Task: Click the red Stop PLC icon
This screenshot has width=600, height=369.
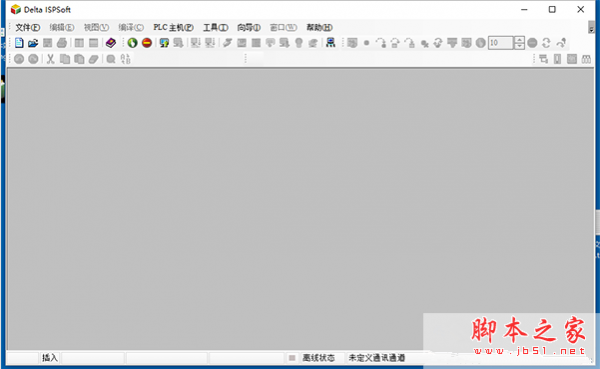Action: tap(147, 43)
